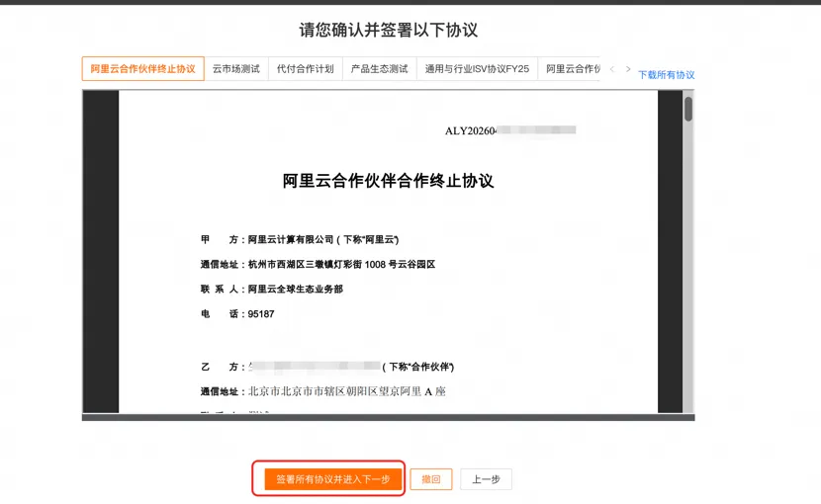The image size is (821, 504).
Task: Click the 阿里云合作伙伴合作终止协议 document title
Action: coord(388,181)
